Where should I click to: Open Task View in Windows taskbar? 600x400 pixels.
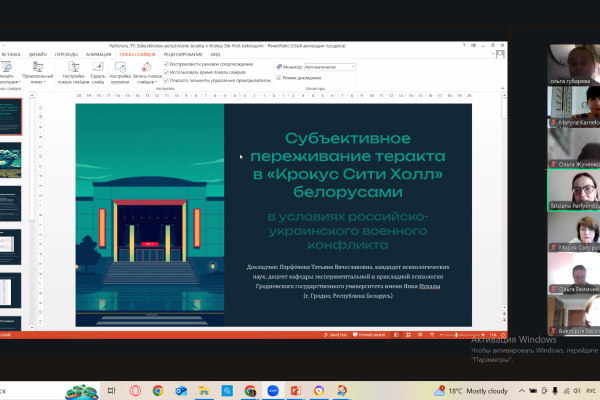pos(112,391)
